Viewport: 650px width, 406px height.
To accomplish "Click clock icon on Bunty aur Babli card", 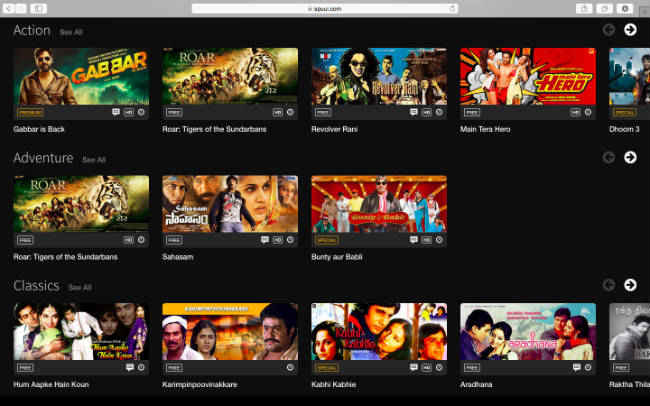I will click(x=439, y=240).
